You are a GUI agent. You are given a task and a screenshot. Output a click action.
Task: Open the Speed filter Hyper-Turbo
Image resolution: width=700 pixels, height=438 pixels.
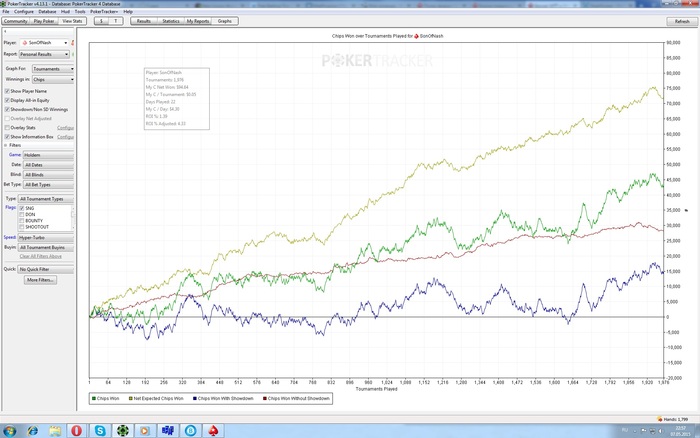tap(46, 238)
